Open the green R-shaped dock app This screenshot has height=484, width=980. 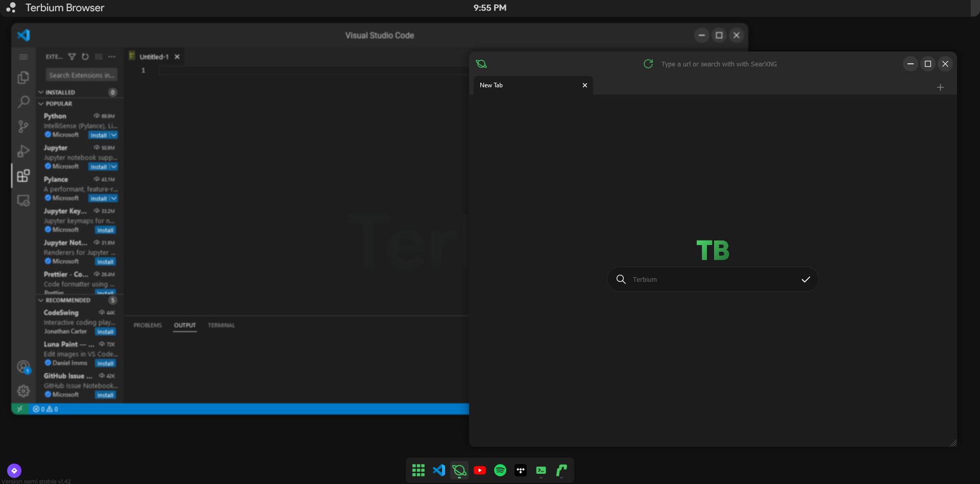tap(561, 470)
